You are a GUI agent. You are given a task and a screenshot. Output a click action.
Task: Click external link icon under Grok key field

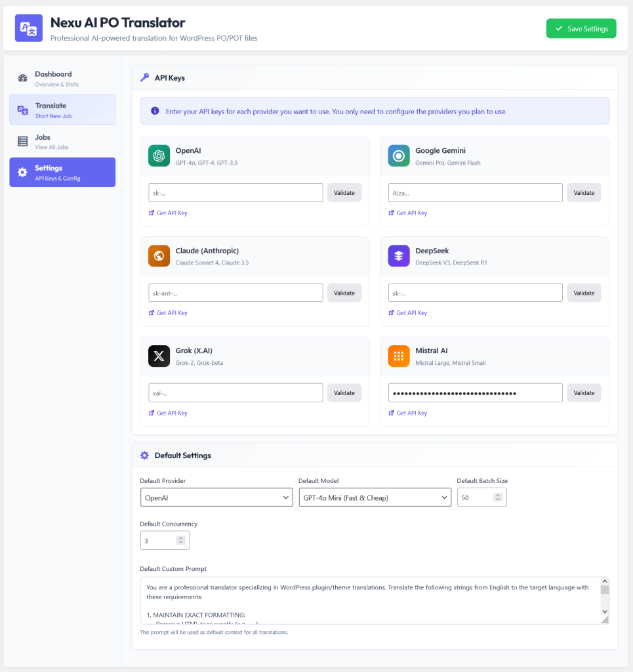click(x=151, y=413)
